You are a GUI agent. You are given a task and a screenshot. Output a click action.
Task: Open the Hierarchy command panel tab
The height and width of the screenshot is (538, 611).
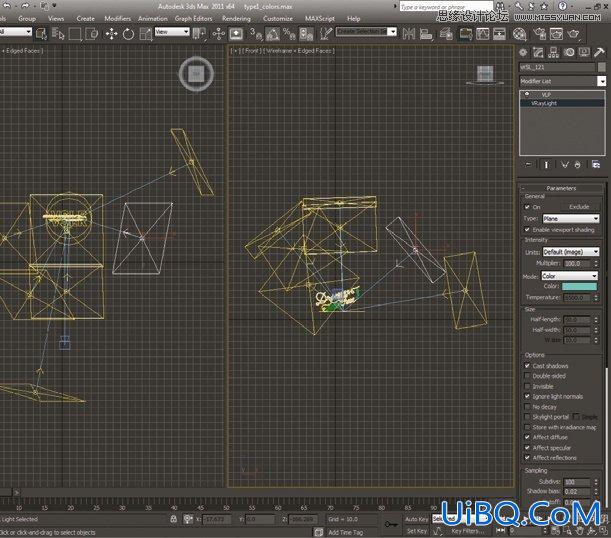point(553,52)
